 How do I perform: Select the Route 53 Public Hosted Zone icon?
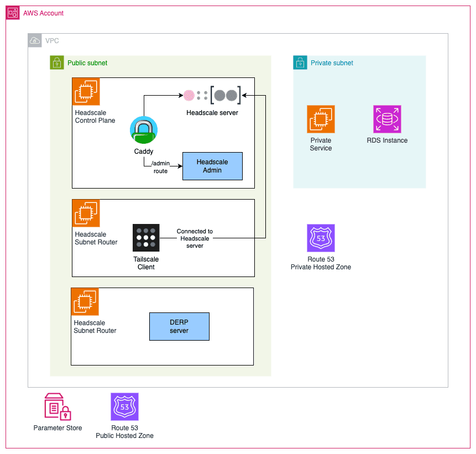click(124, 406)
